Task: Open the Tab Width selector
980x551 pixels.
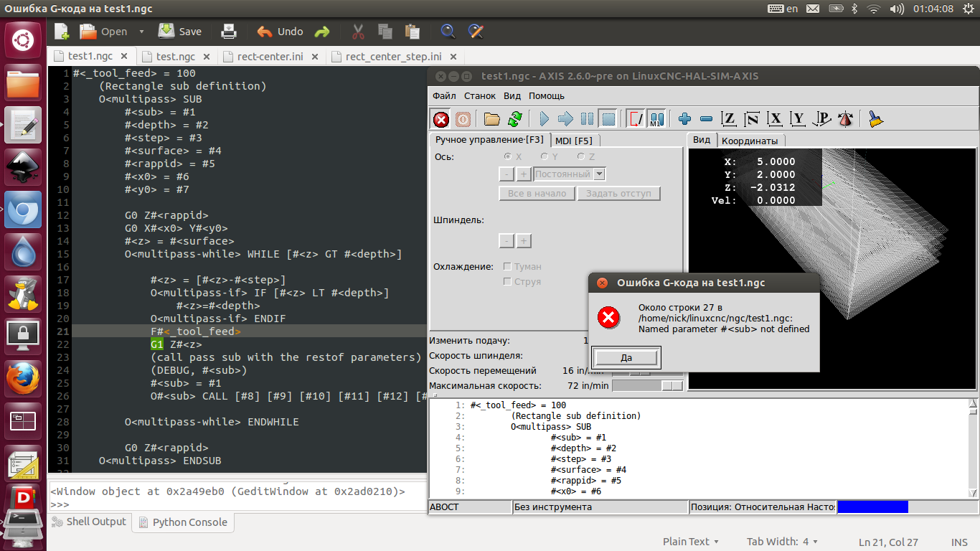Action: [782, 542]
